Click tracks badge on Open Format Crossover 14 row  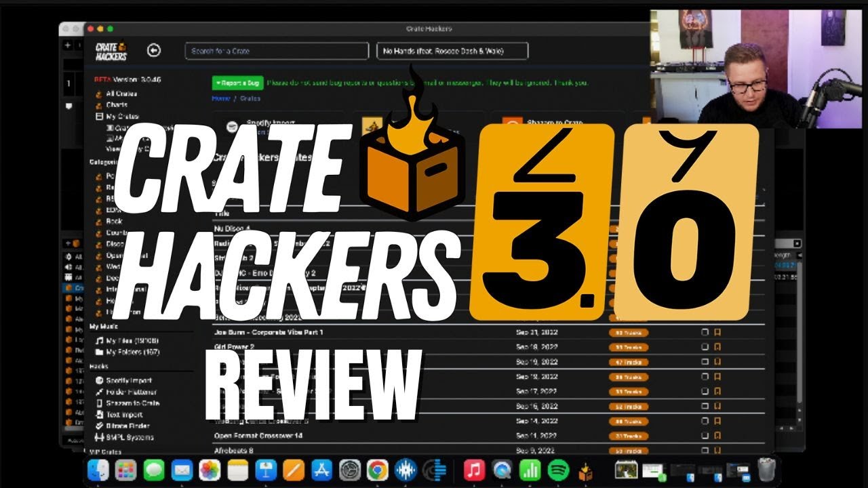click(629, 436)
